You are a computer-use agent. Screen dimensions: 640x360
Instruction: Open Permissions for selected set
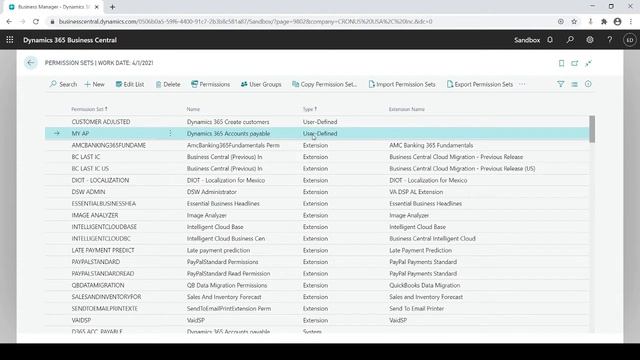pos(210,84)
